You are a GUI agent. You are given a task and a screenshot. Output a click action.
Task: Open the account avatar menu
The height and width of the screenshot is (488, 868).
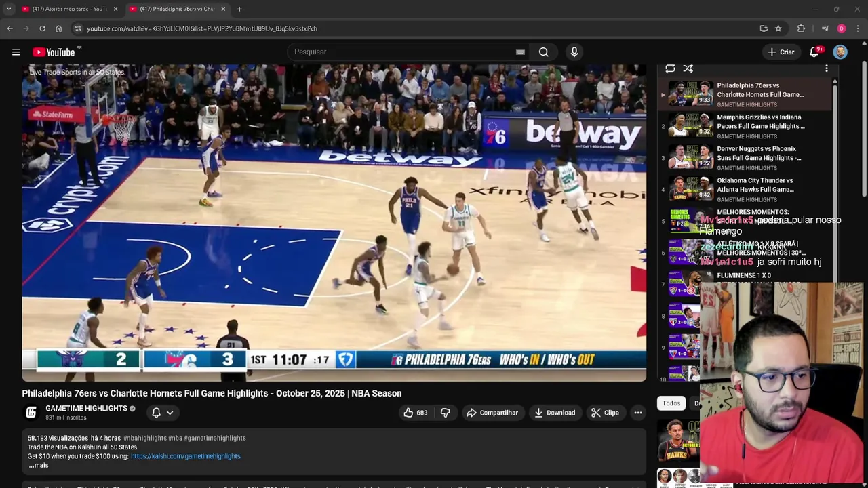[x=840, y=52]
